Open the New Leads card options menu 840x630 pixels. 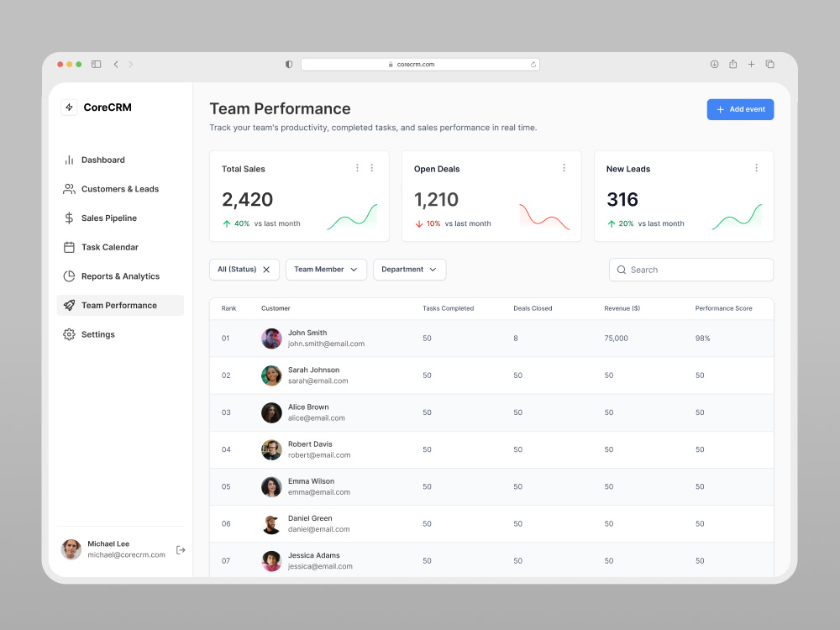(757, 168)
